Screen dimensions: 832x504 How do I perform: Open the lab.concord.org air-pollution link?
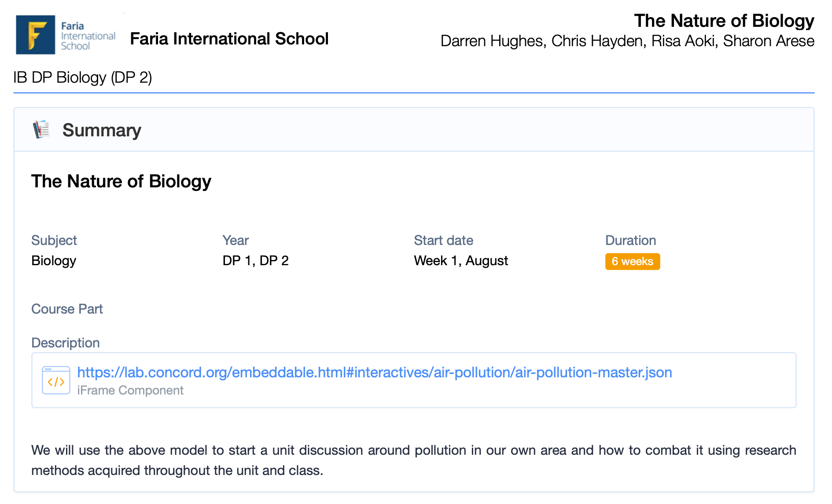[x=374, y=373]
